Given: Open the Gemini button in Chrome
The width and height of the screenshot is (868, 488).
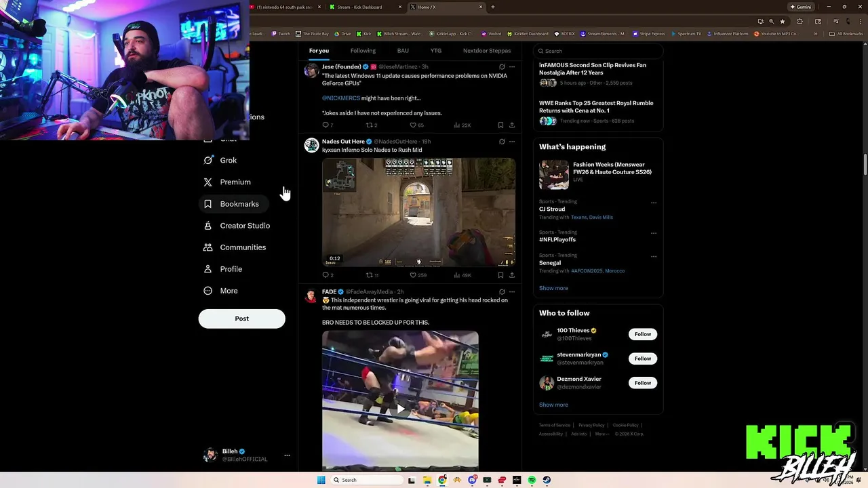Looking at the screenshot, I should coord(801,7).
